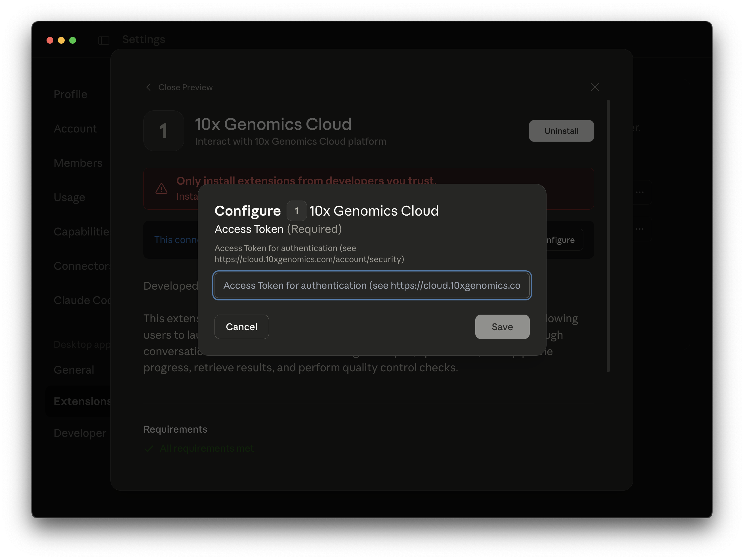The image size is (744, 560).
Task: Click the Close Preview link
Action: pyautogui.click(x=185, y=87)
